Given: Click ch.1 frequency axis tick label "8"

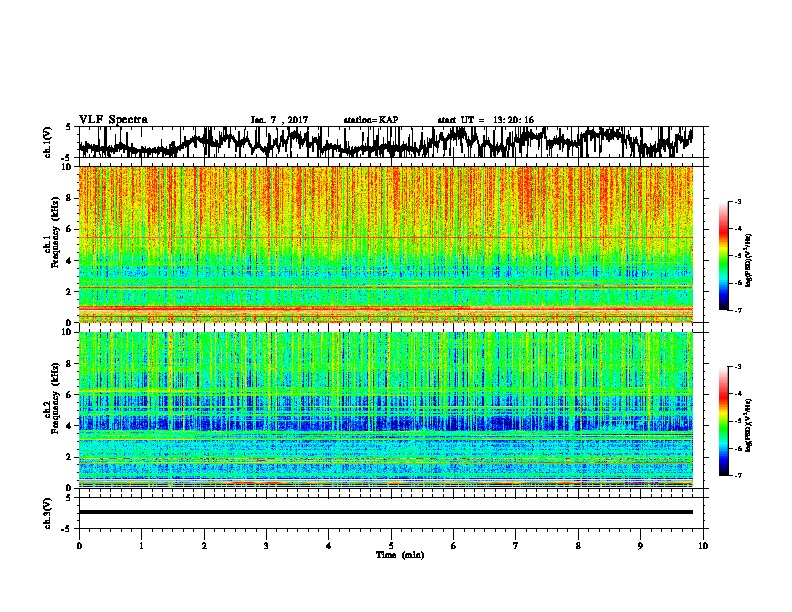Looking at the screenshot, I should [69, 198].
